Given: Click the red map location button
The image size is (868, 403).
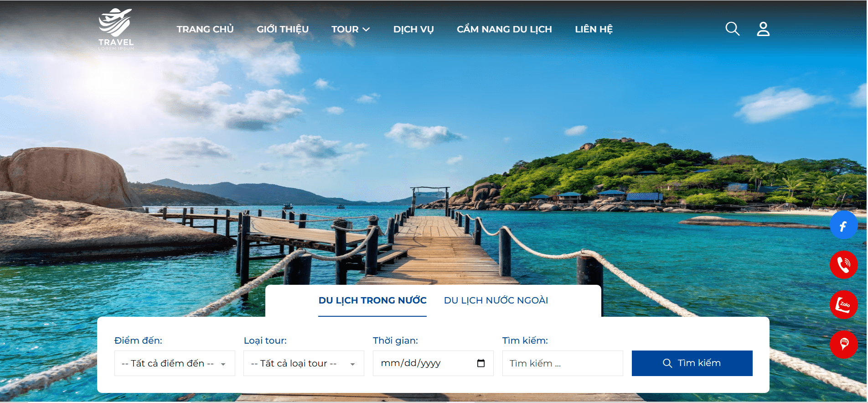Looking at the screenshot, I should (843, 344).
